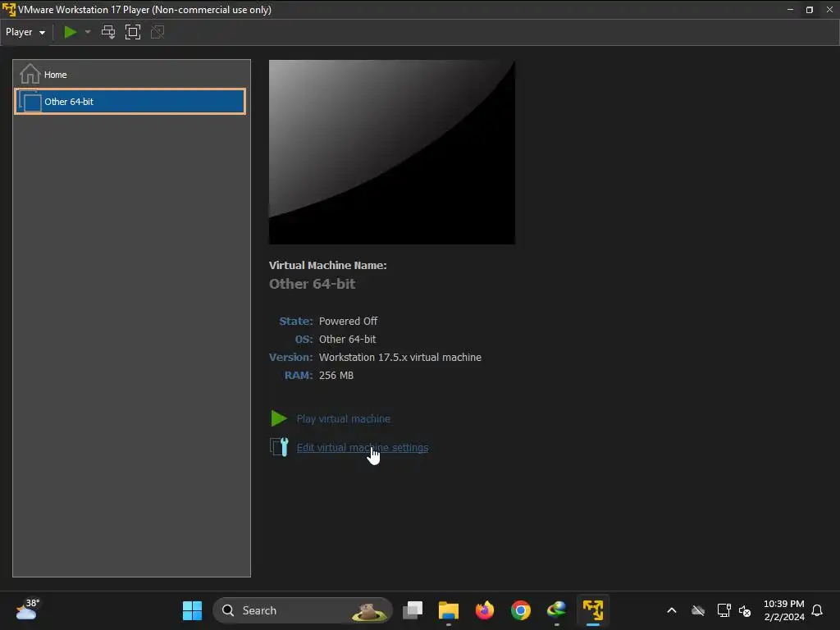Open Task View from the taskbar

click(413, 610)
